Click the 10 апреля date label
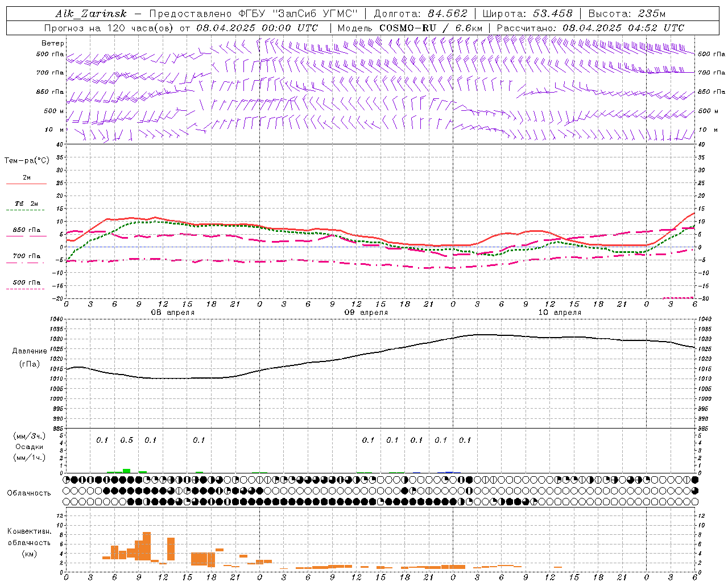 559,313
